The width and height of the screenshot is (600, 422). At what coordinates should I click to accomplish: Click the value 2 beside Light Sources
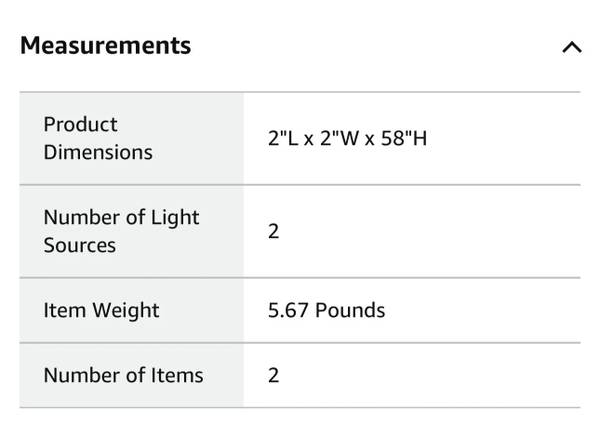[x=274, y=231]
